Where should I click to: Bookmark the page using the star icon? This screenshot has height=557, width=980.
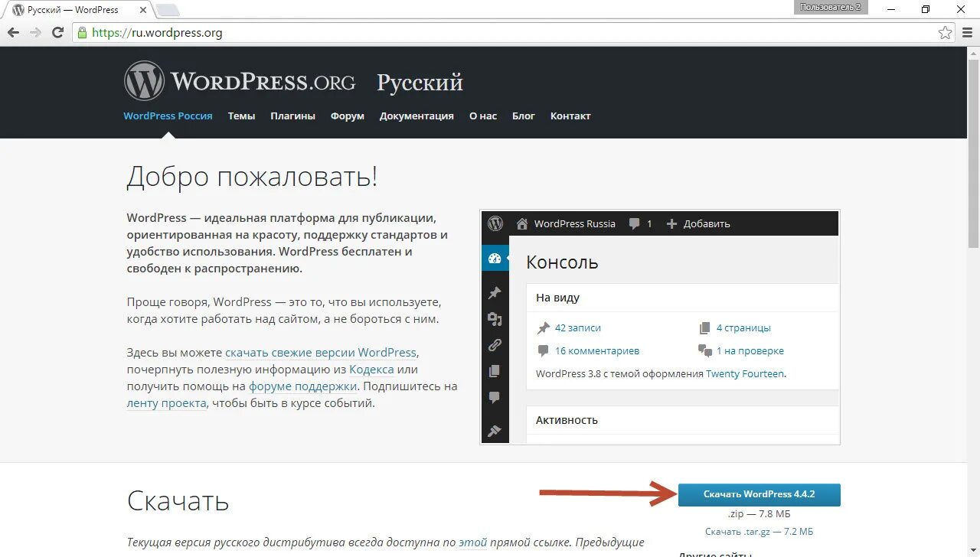(946, 33)
